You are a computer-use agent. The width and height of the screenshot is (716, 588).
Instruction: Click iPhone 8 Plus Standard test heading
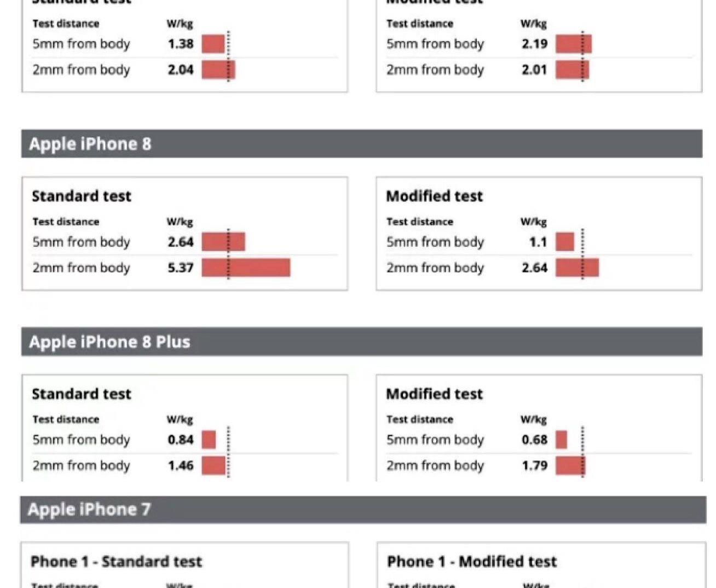(x=82, y=394)
